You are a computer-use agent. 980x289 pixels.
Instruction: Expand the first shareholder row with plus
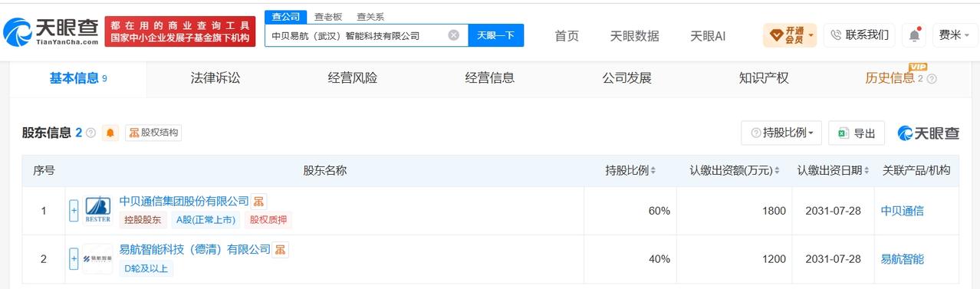pos(74,211)
